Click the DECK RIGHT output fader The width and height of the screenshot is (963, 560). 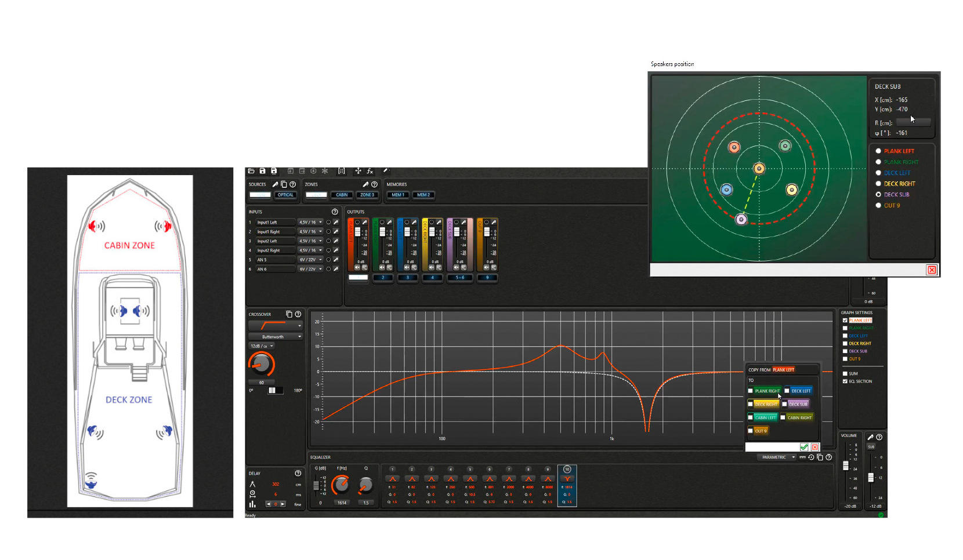432,232
